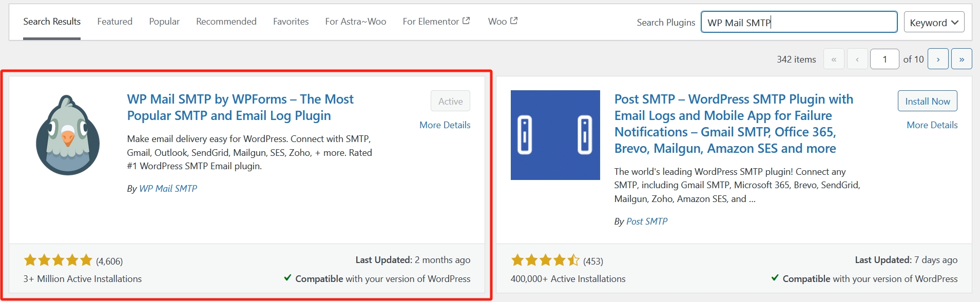Click the '342 items' count text
The image size is (980, 302).
coord(796,59)
